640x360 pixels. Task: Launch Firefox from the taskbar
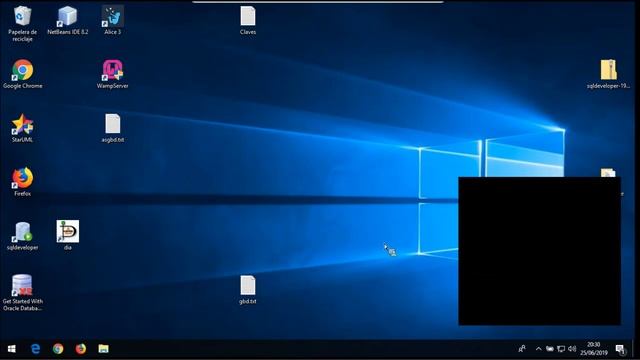click(x=81, y=349)
